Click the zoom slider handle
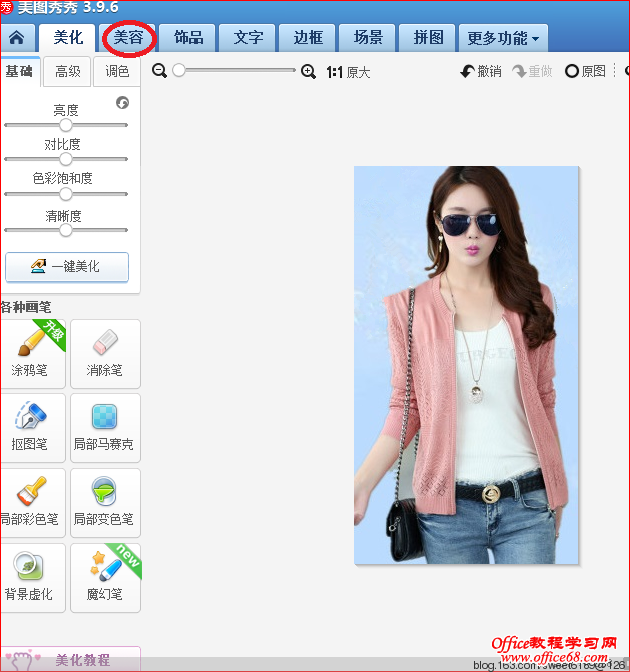Image resolution: width=630 pixels, height=672 pixels. tap(179, 70)
